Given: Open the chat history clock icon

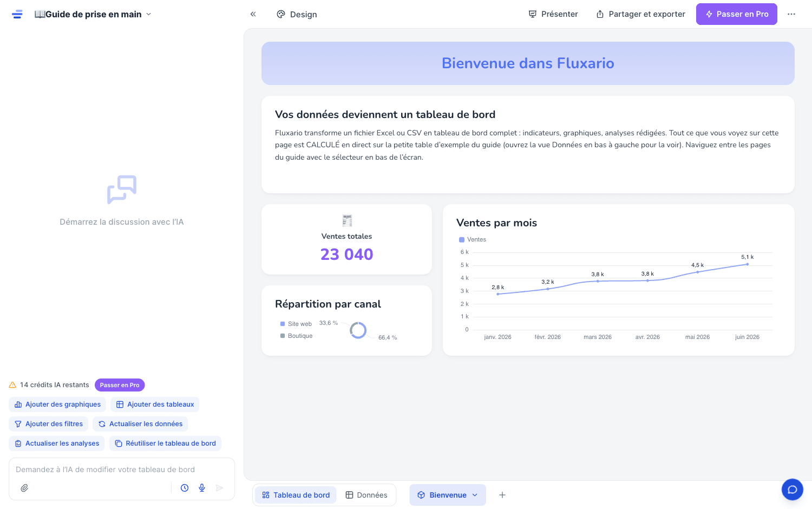Looking at the screenshot, I should point(185,488).
